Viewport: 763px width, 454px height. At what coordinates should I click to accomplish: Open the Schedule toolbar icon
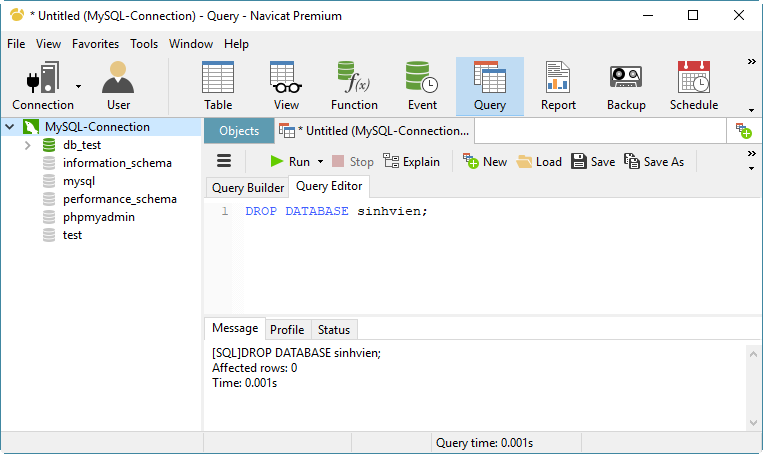click(694, 86)
